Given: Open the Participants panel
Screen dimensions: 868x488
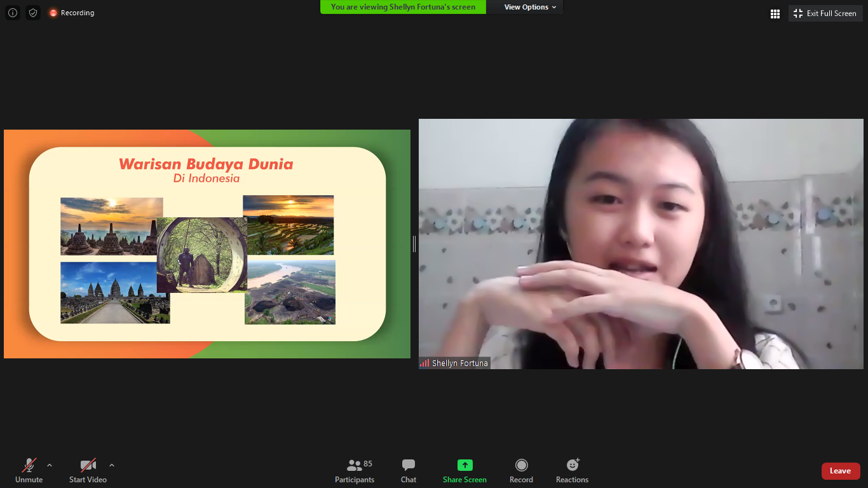Looking at the screenshot, I should [355, 471].
